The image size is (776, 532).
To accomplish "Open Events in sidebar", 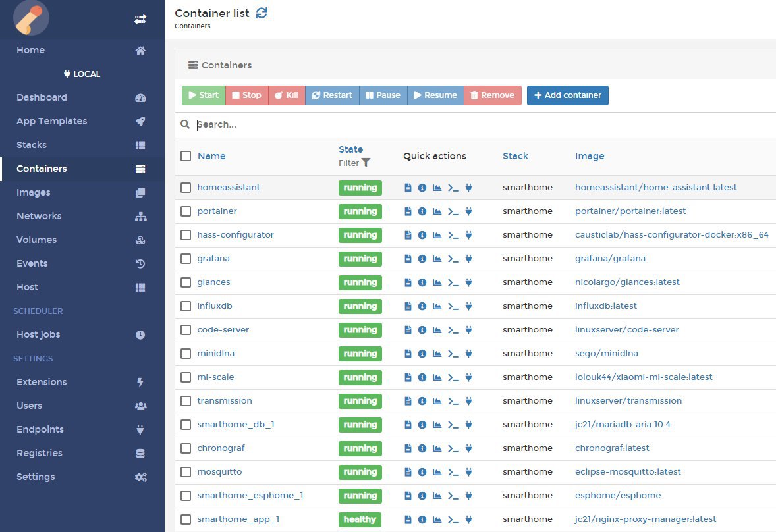I will click(82, 264).
